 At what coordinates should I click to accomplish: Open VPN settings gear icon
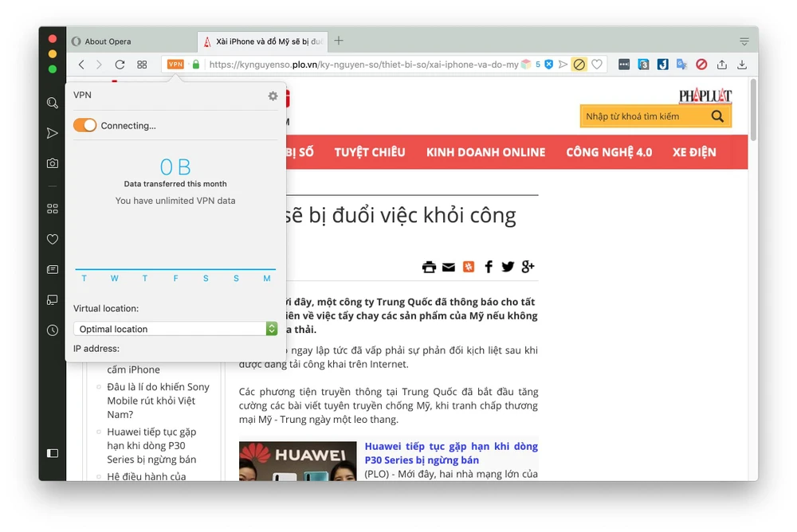coord(273,96)
